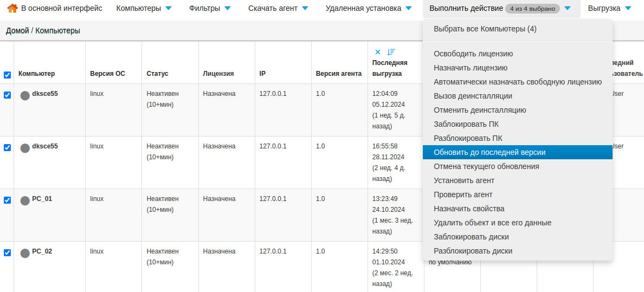Click the PC_02 gray status icon

(25, 253)
